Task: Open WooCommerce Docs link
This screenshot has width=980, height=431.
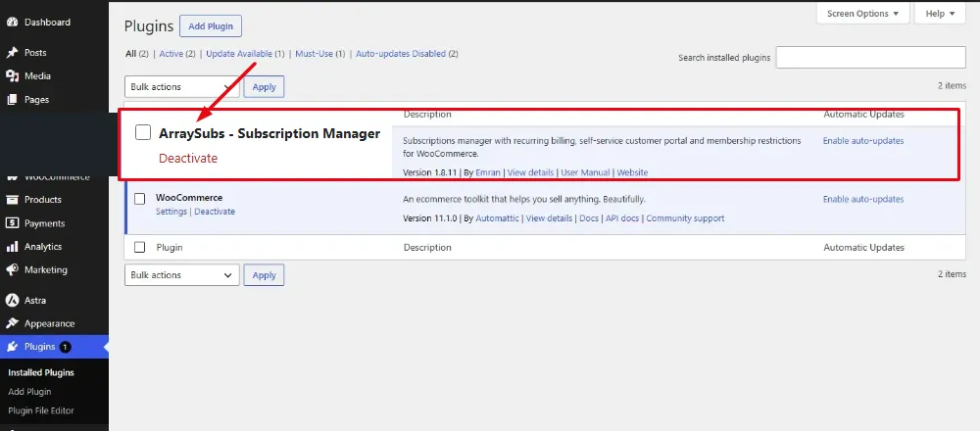Action: coord(589,218)
